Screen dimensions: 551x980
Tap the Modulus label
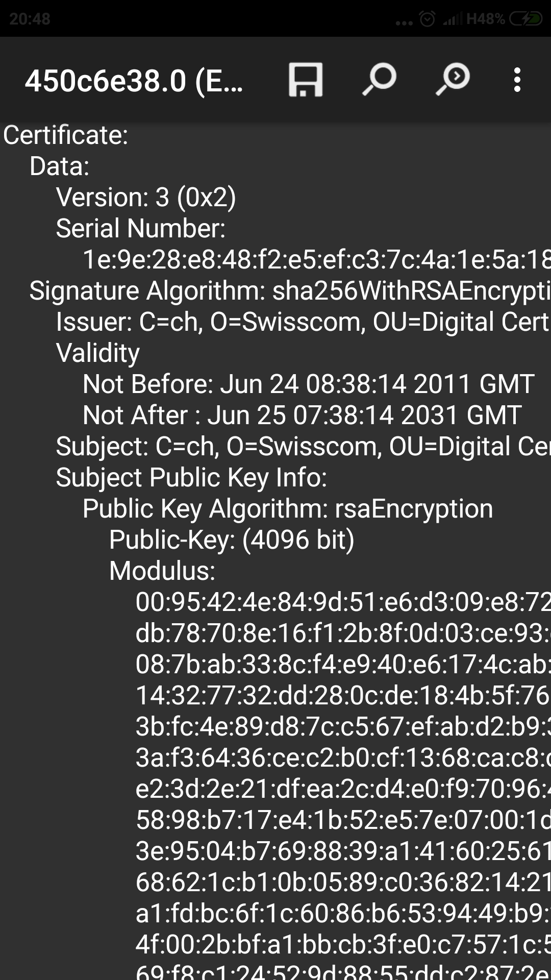[162, 571]
